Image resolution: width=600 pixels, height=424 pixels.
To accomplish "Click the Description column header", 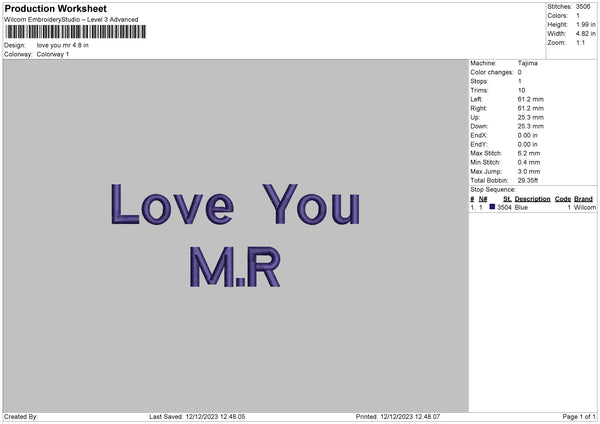I will pos(532,199).
